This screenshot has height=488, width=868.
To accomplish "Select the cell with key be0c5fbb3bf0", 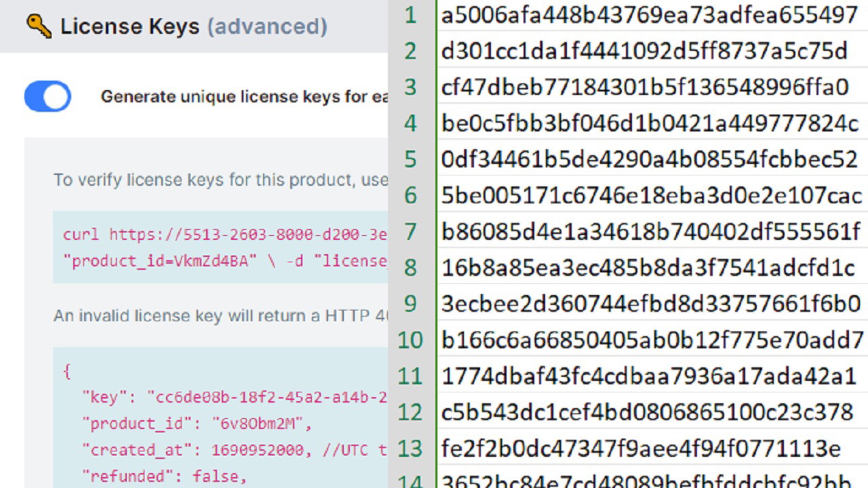I will (650, 123).
